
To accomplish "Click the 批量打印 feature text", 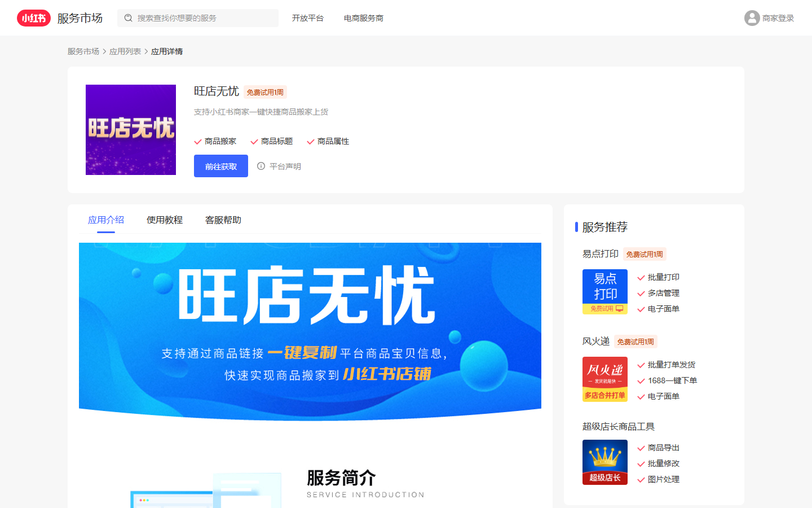I will [x=664, y=277].
